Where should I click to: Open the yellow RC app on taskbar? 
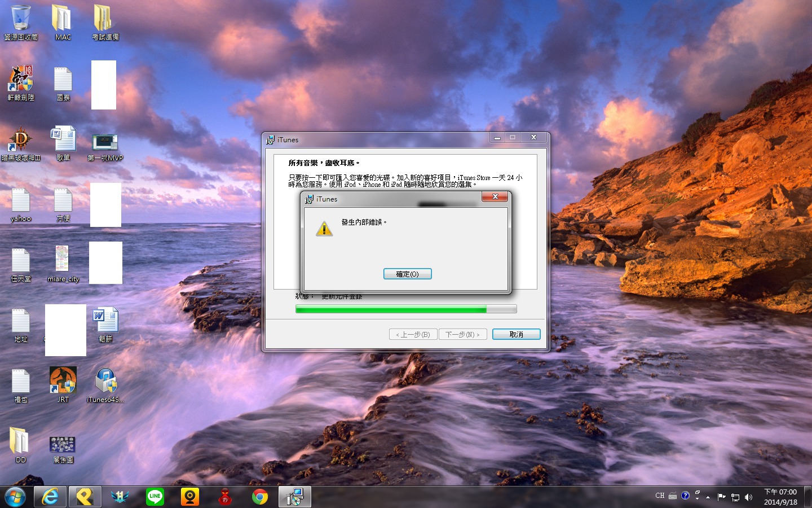85,497
